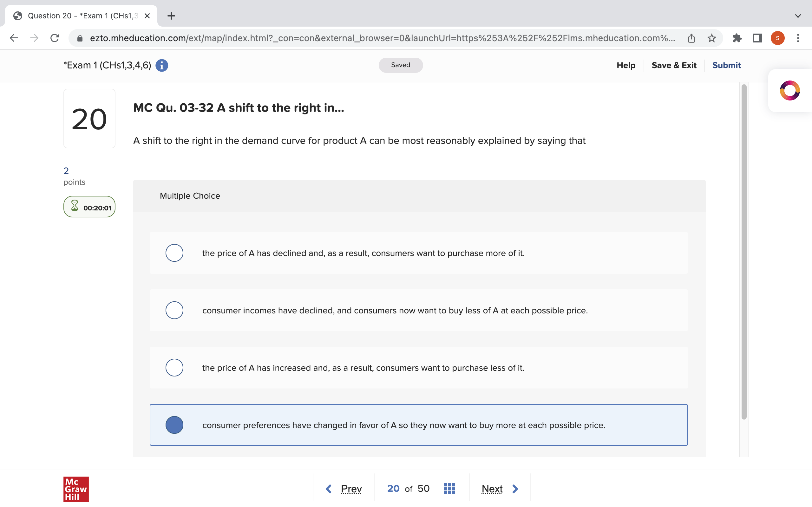The height and width of the screenshot is (507, 812).
Task: Select 'consumer incomes have declined' option
Action: [174, 310]
